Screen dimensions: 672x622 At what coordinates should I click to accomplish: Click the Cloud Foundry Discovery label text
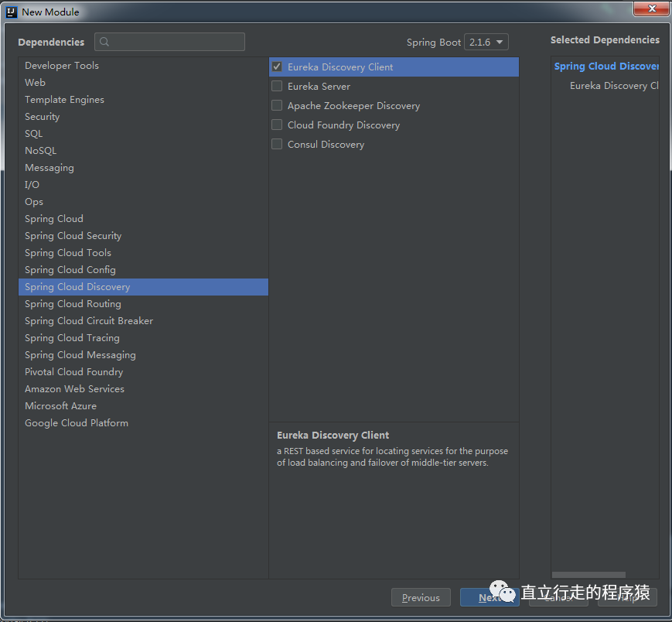click(343, 125)
